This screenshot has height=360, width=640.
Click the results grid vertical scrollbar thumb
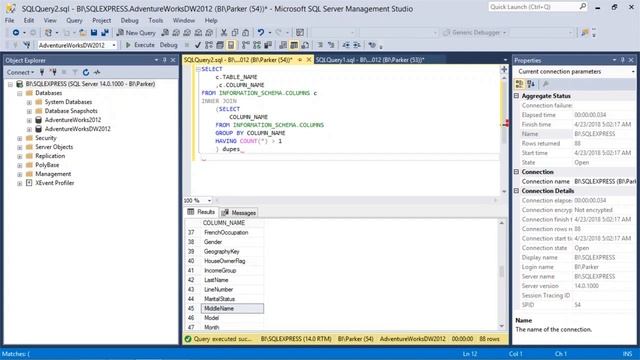pos(502,271)
